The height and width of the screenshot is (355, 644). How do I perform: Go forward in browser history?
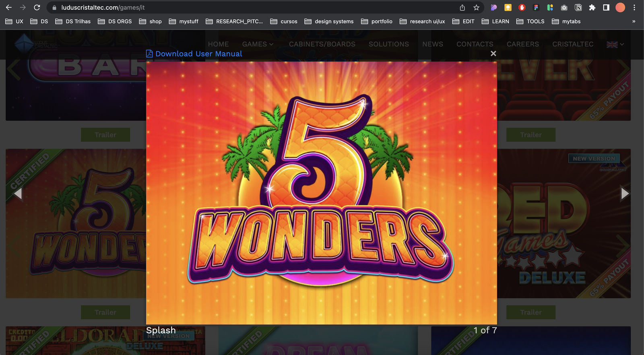[x=23, y=8]
